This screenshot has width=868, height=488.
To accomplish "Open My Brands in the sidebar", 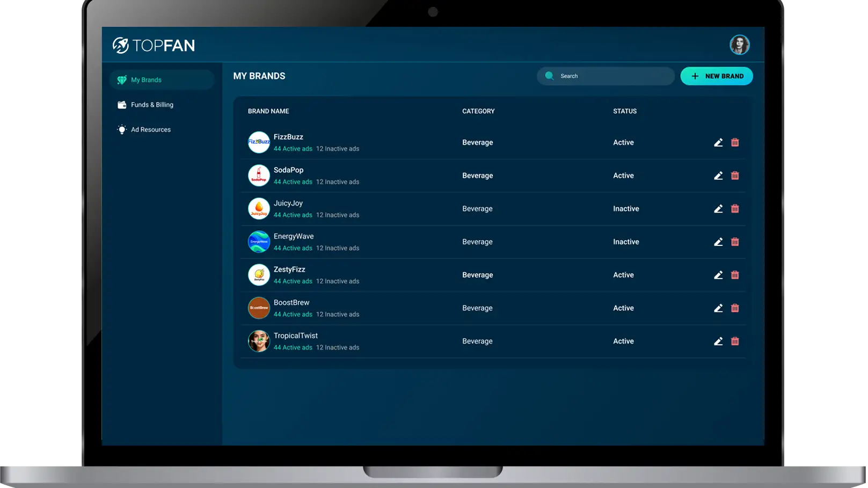I will [x=146, y=80].
